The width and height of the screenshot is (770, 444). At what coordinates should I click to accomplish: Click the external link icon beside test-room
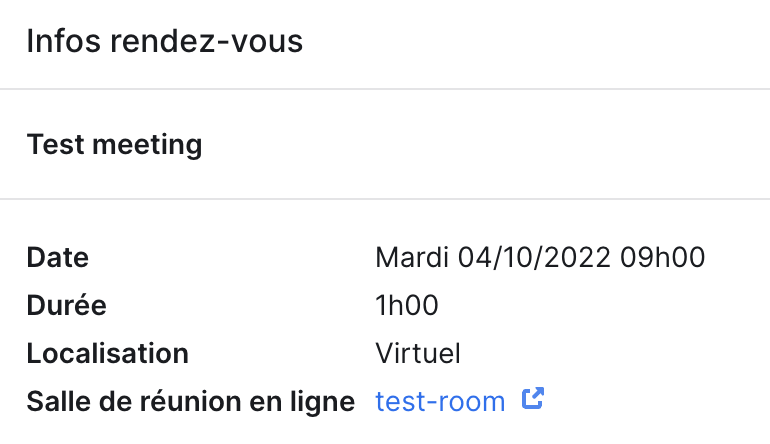tap(533, 398)
